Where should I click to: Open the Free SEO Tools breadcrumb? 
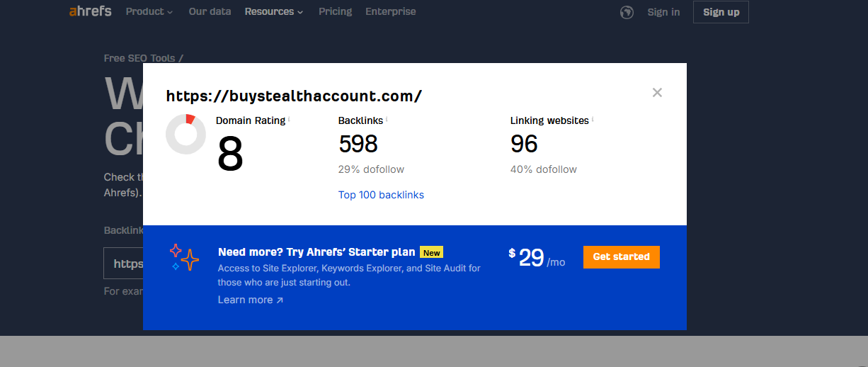pyautogui.click(x=139, y=58)
